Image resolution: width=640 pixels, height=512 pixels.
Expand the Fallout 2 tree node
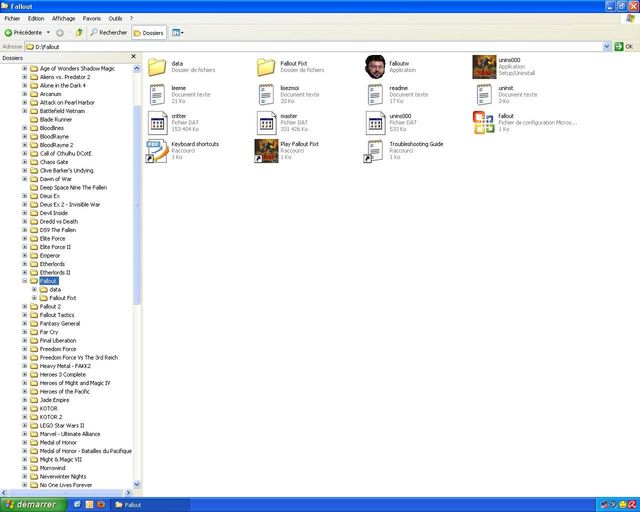coord(24,307)
